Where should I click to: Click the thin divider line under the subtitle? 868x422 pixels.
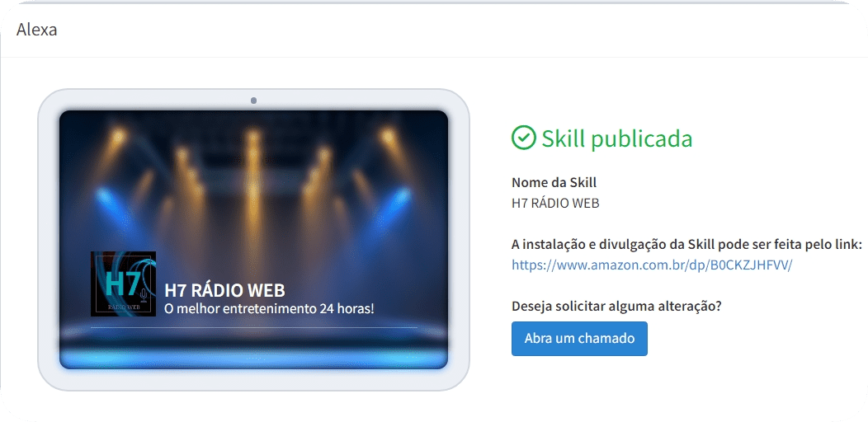pyautogui.click(x=253, y=327)
